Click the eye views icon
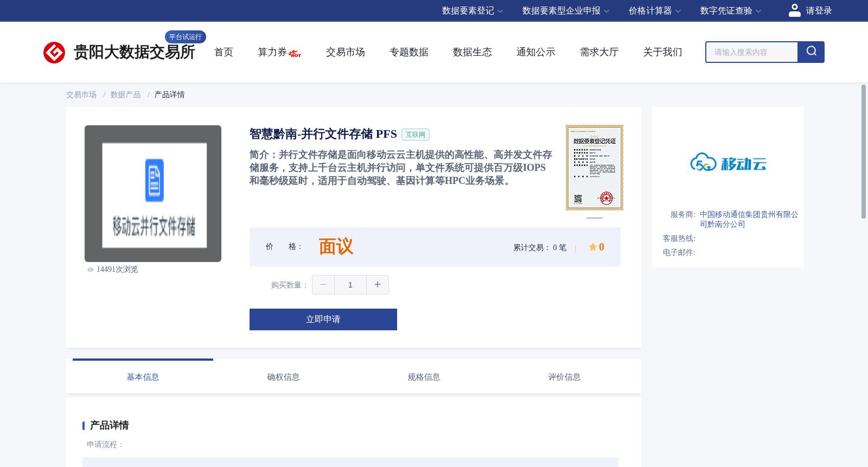Image resolution: width=868 pixels, height=467 pixels. [x=91, y=270]
